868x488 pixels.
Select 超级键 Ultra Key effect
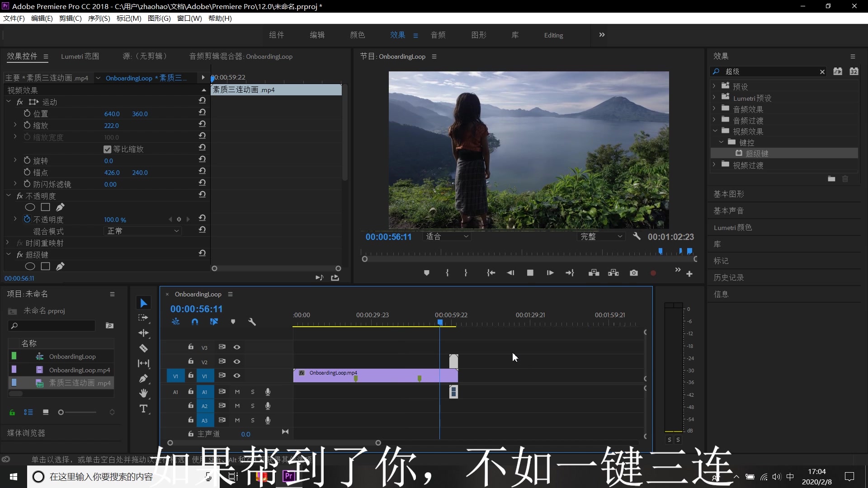tap(757, 153)
